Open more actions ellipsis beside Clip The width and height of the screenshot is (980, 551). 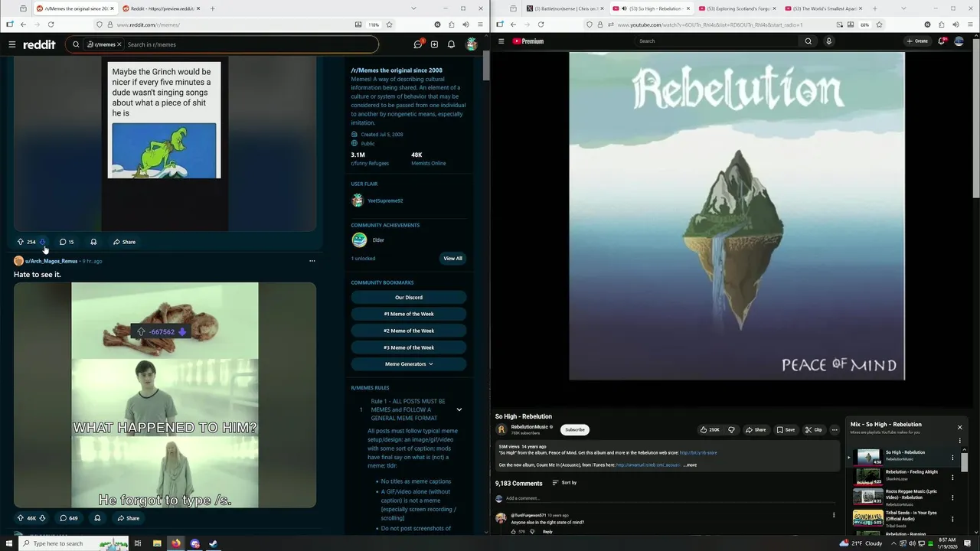click(x=835, y=430)
